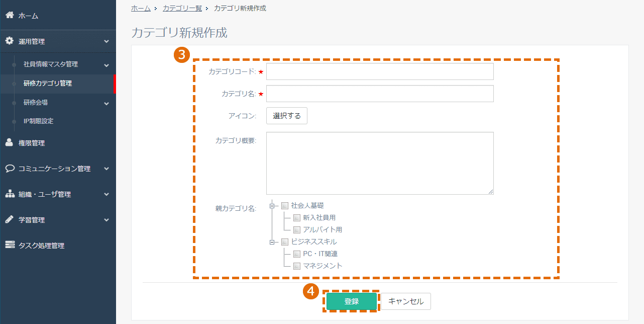Check the 新入社員用 checkbox
644x324 pixels.
[297, 217]
